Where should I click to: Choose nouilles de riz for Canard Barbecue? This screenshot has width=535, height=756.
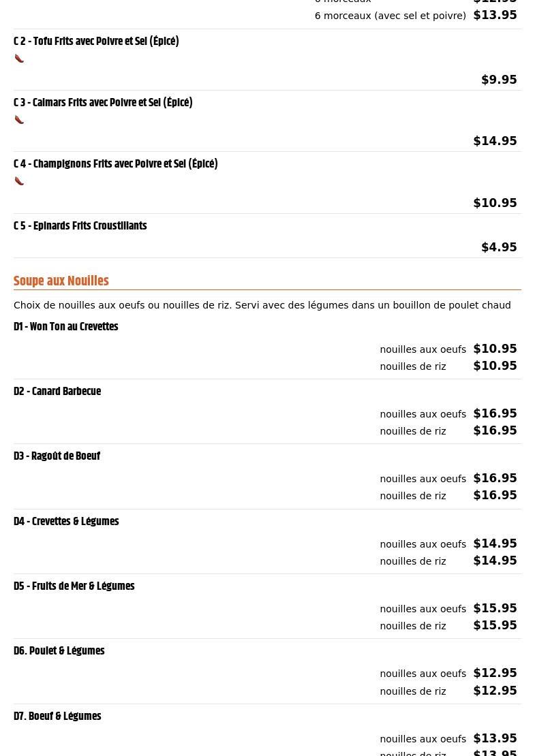pyautogui.click(x=413, y=431)
